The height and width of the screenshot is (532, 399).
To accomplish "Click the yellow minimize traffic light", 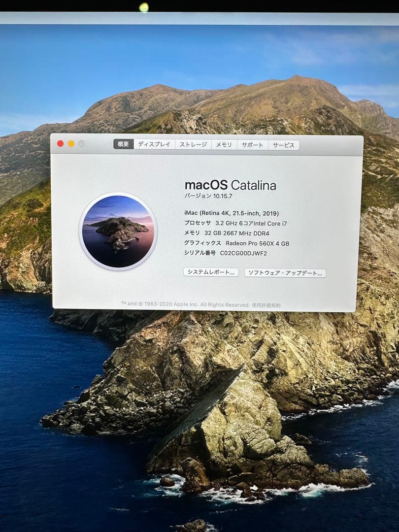I will coord(69,144).
